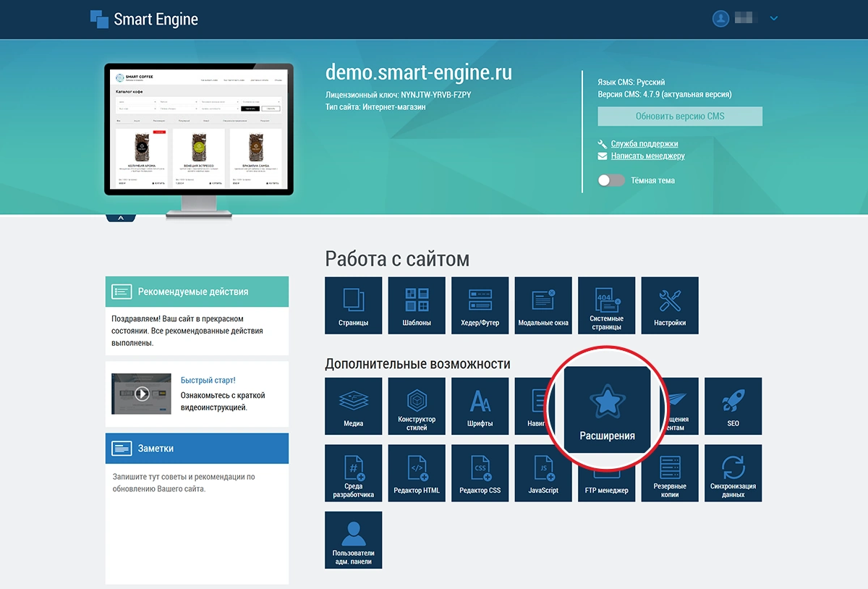Open the Редактор CSS tile
This screenshot has width=868, height=589.
click(480, 473)
